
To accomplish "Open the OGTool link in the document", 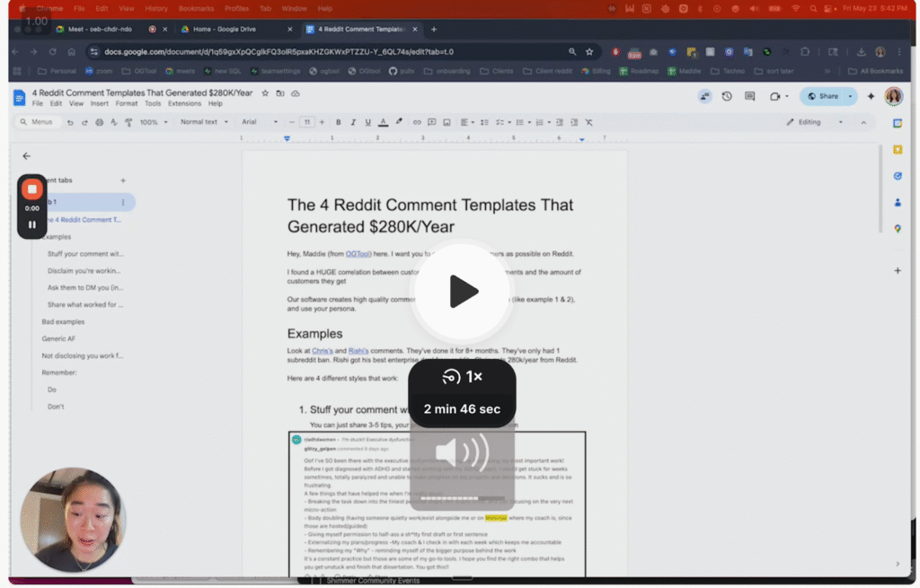I will coord(358,254).
